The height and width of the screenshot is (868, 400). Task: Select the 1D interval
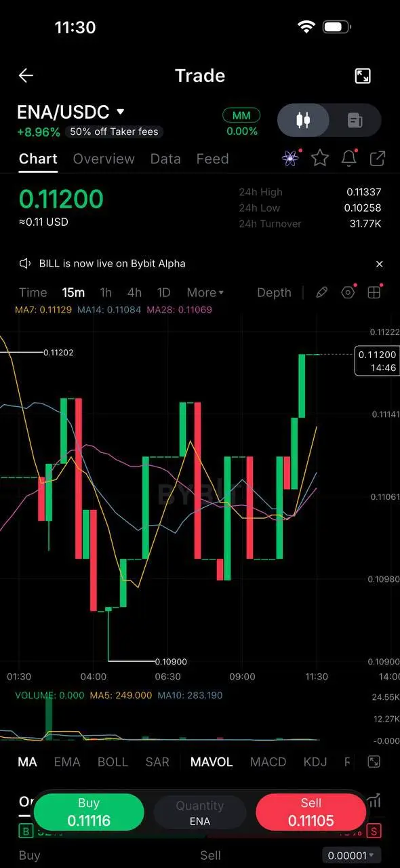pyautogui.click(x=163, y=293)
